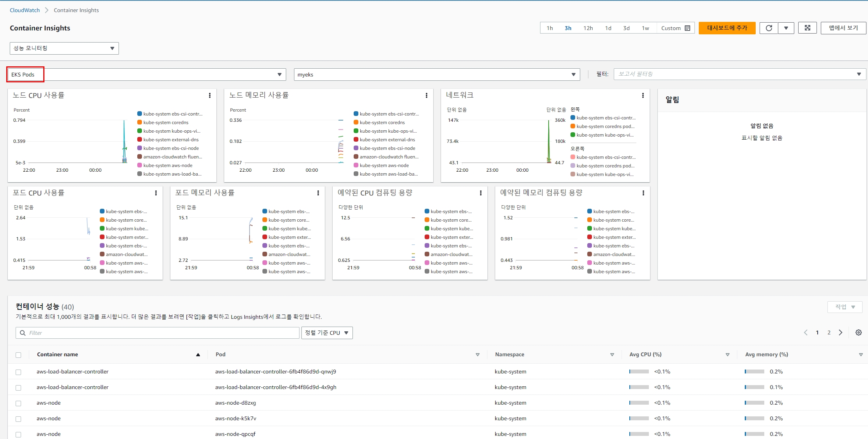
Task: Open kebab menu on 포드 메모리 사용률 widget
Action: pos(318,193)
